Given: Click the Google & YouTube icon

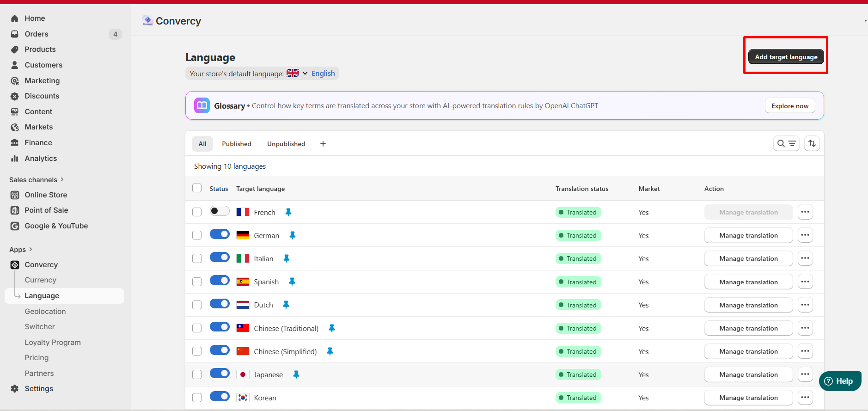Looking at the screenshot, I should (15, 226).
